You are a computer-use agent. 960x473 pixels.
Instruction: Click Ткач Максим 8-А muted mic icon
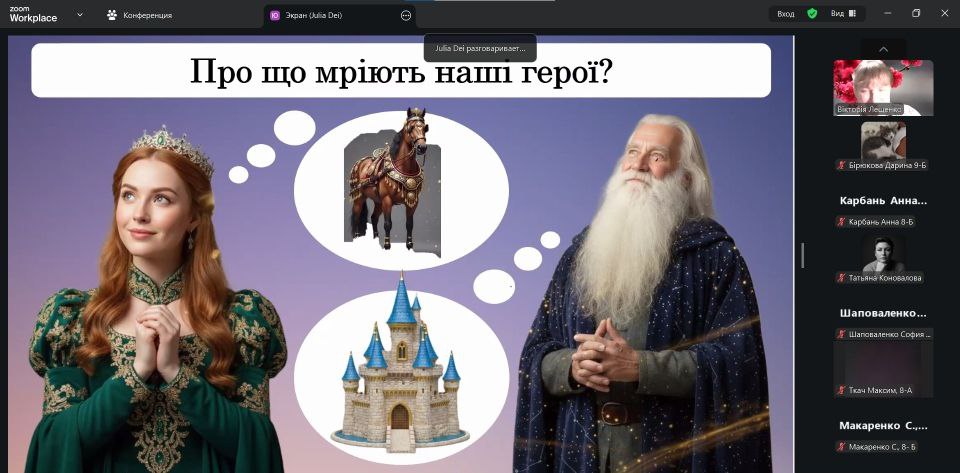click(x=842, y=390)
